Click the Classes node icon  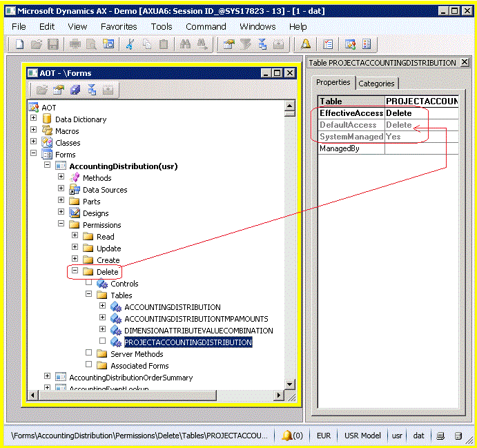click(x=47, y=143)
